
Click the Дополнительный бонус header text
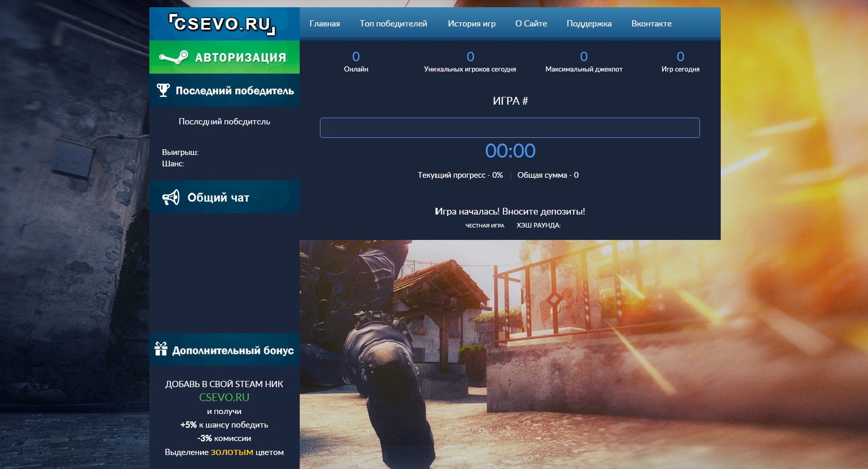coord(233,350)
